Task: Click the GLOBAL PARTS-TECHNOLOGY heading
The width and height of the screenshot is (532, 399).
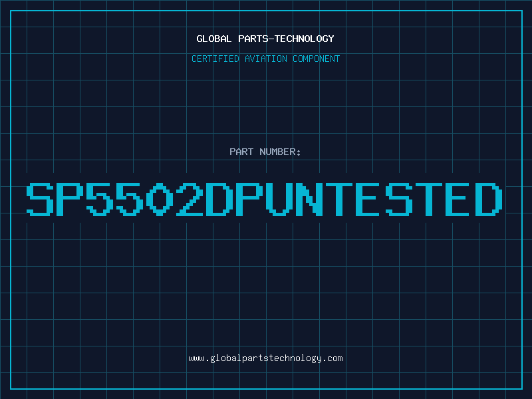Action: (265, 39)
